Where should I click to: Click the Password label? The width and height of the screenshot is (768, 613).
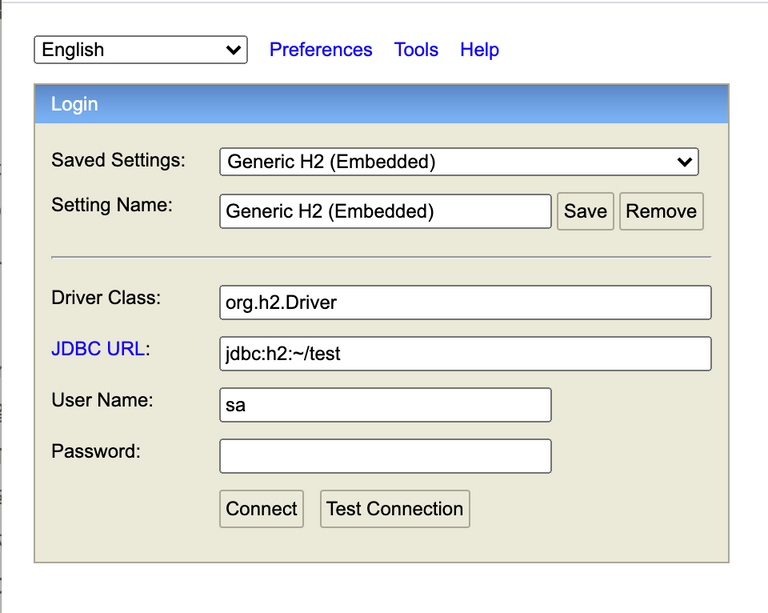[x=96, y=451]
